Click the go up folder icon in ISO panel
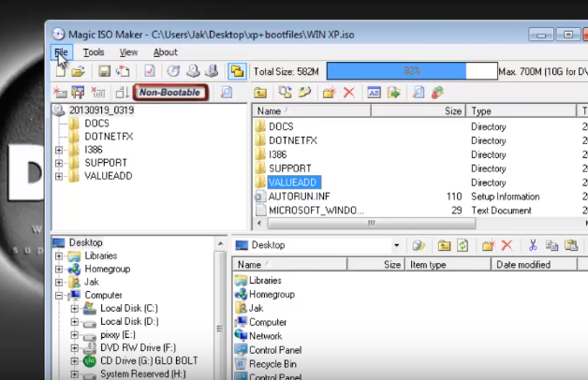This screenshot has width=588, height=380. pos(260,92)
